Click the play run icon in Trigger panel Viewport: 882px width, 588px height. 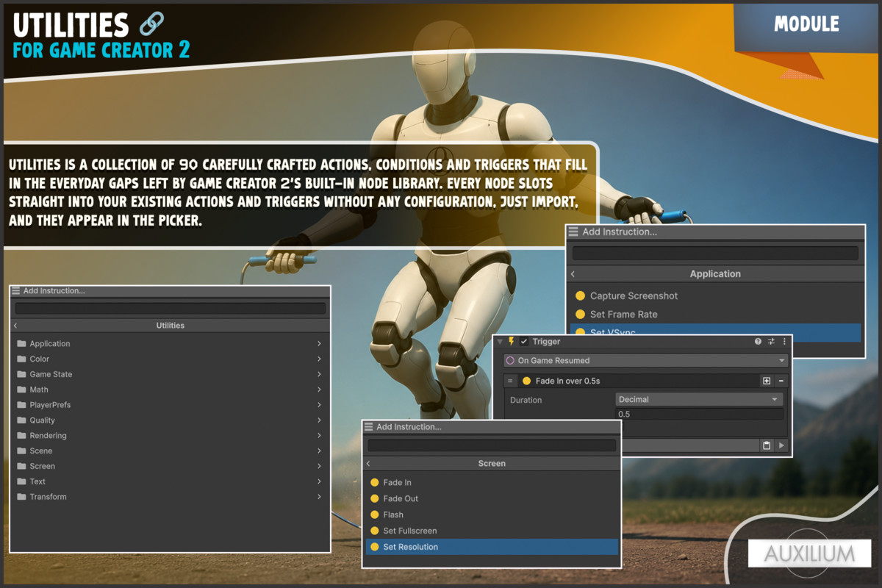point(781,445)
